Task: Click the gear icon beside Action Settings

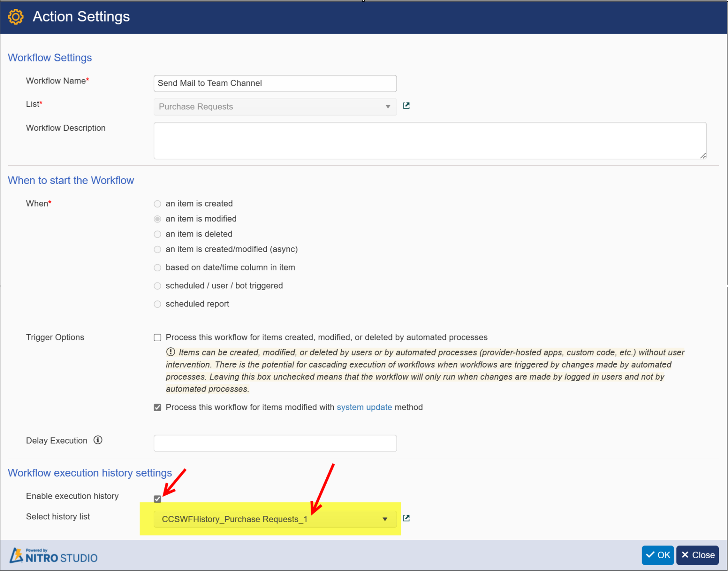Action: pyautogui.click(x=16, y=17)
